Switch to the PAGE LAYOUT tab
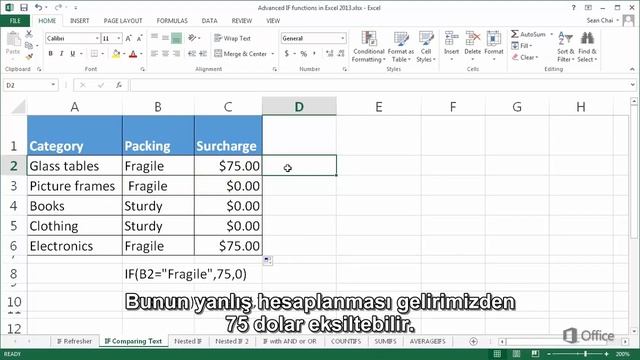640x360 pixels. tap(123, 20)
